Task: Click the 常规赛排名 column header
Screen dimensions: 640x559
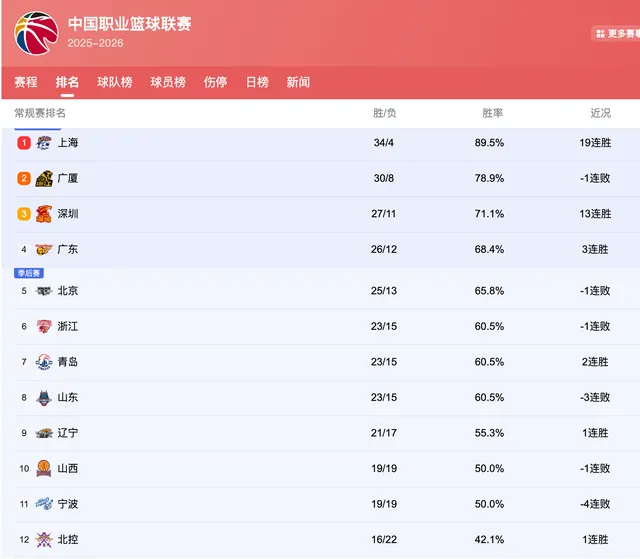Action: [x=40, y=113]
